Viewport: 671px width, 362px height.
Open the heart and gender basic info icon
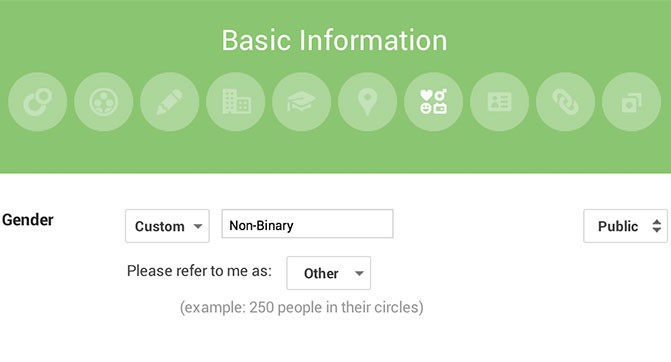click(x=433, y=102)
